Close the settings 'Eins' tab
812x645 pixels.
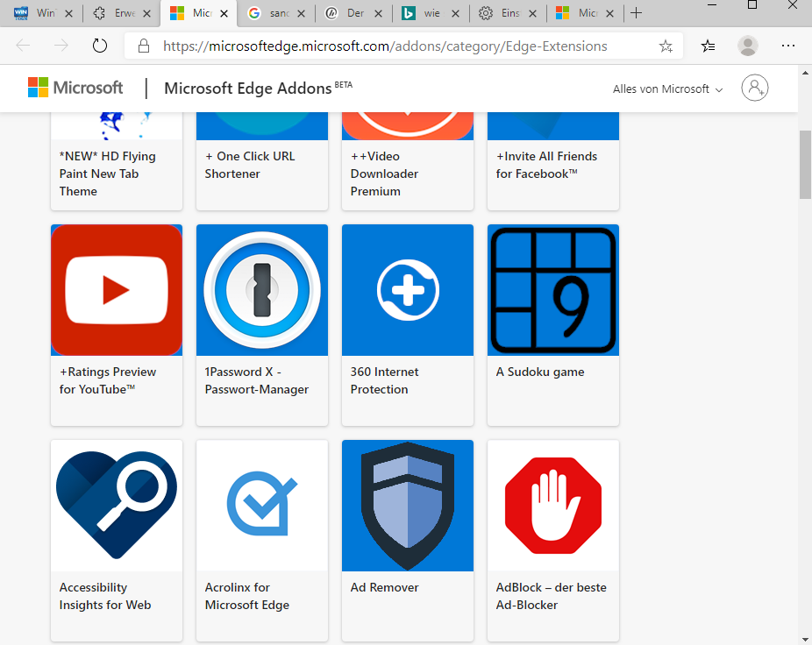532,13
